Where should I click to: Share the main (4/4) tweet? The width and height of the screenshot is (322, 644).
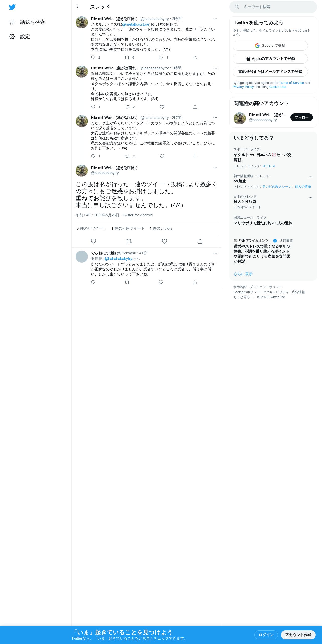point(200,241)
